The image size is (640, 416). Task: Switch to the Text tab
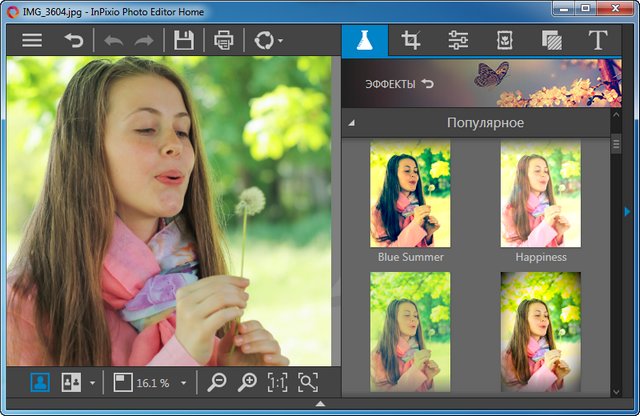598,41
